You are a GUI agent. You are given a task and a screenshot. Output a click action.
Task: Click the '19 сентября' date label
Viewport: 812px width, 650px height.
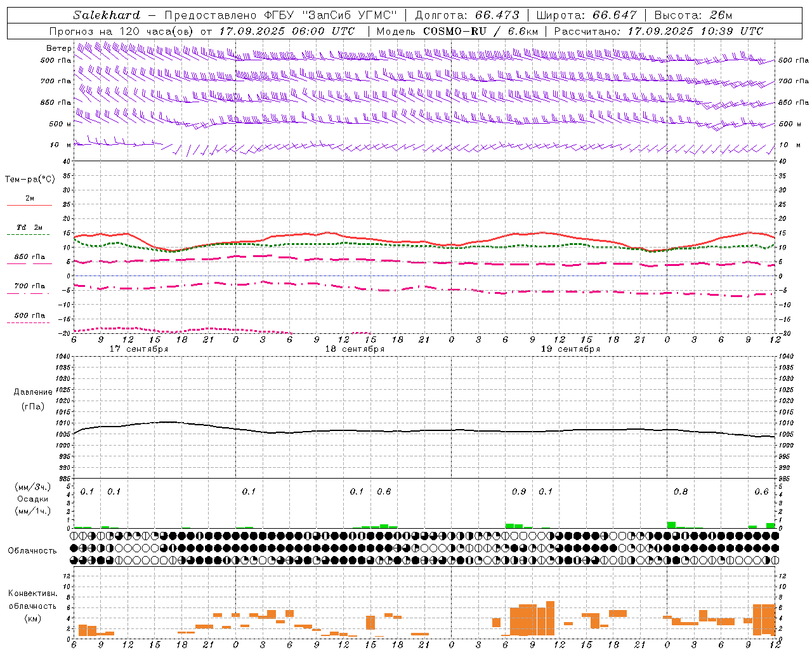[x=570, y=349]
